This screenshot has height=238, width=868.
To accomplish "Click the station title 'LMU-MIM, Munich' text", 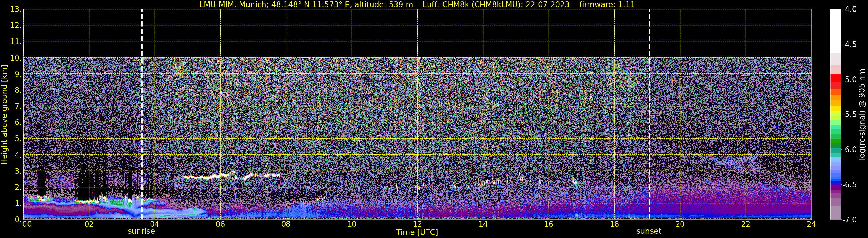I will (x=234, y=5).
